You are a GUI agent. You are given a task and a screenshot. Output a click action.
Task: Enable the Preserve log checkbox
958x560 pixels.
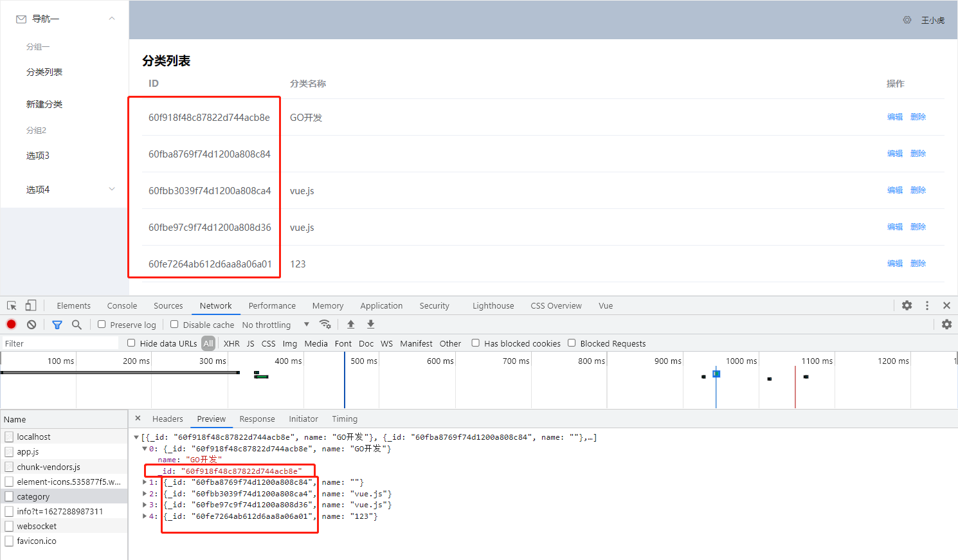pos(102,325)
